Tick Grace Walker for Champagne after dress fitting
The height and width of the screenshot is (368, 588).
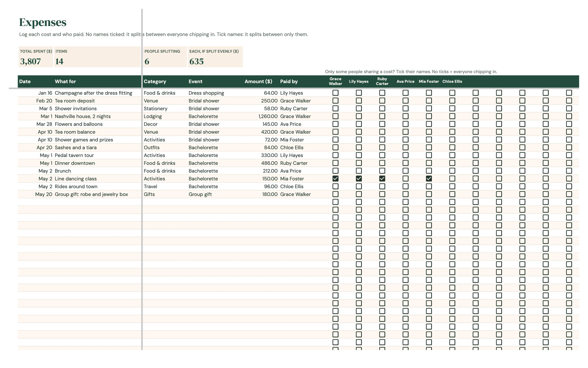[335, 93]
